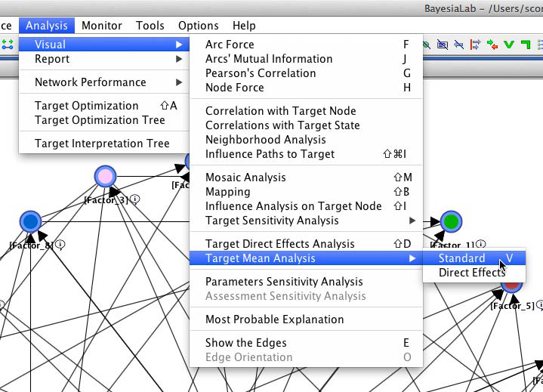
Task: Select the blue Factor_8 node
Action: coord(30,221)
